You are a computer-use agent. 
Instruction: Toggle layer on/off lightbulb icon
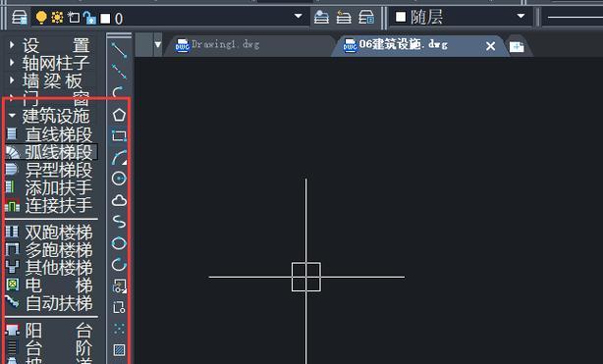pos(41,18)
